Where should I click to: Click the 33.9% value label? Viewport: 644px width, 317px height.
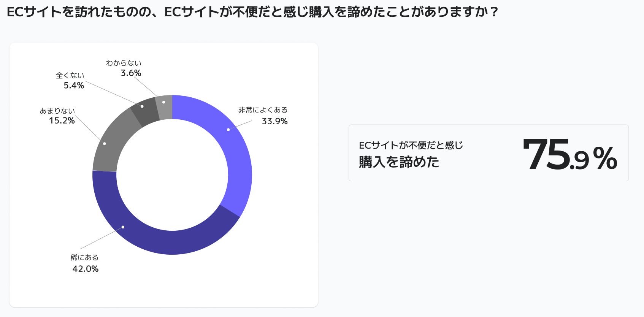coord(274,121)
